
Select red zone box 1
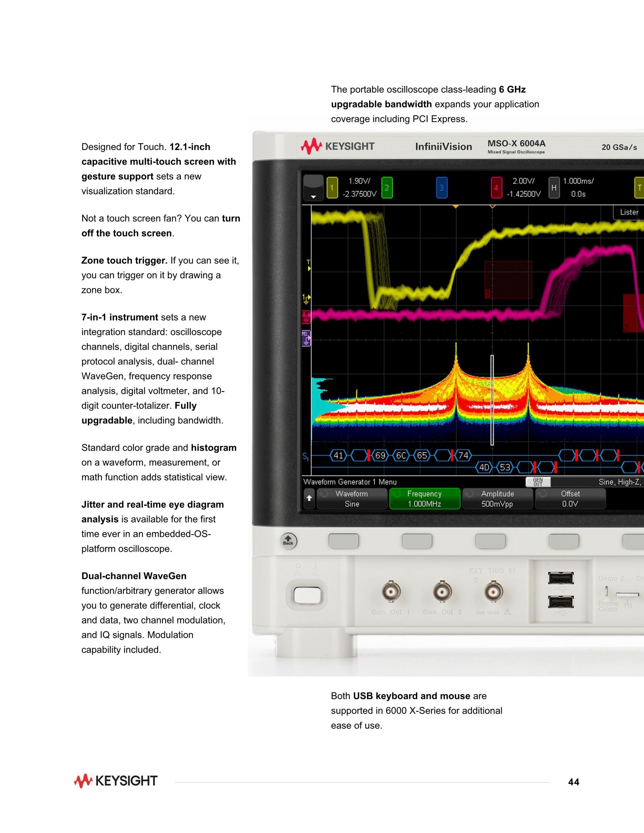[x=508, y=280]
